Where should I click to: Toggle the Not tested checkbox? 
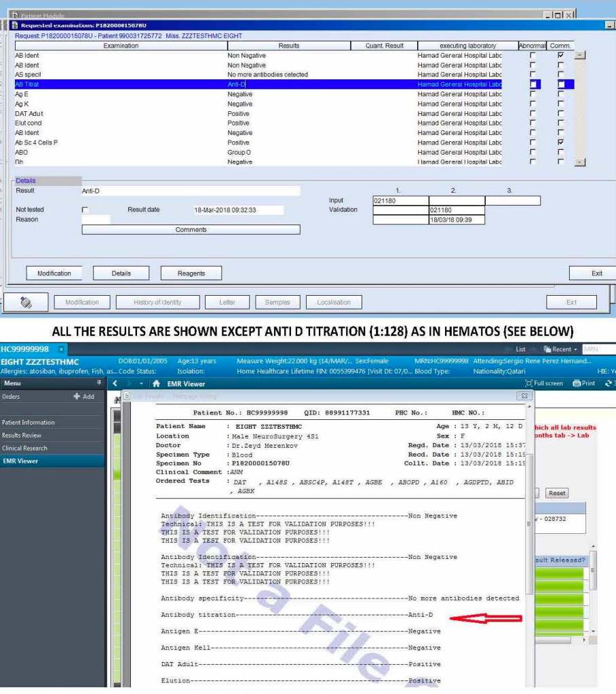click(85, 210)
